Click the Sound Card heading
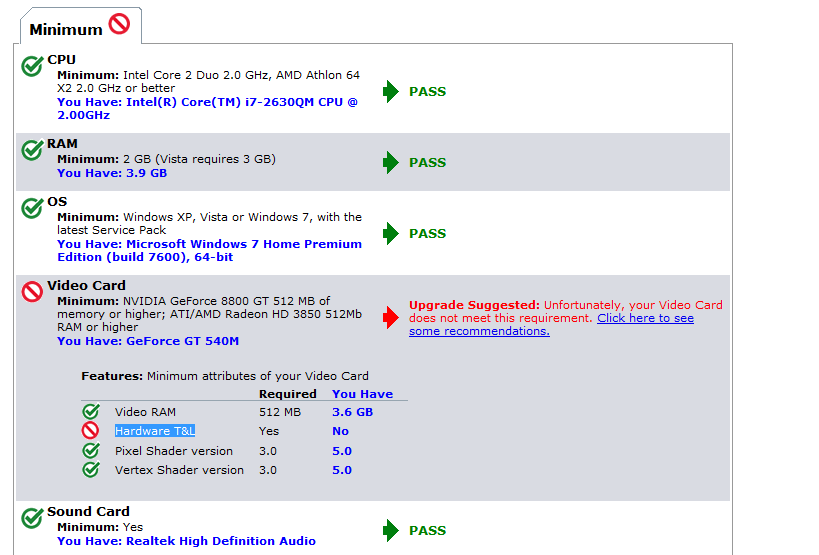This screenshot has height=555, width=819. click(x=88, y=512)
